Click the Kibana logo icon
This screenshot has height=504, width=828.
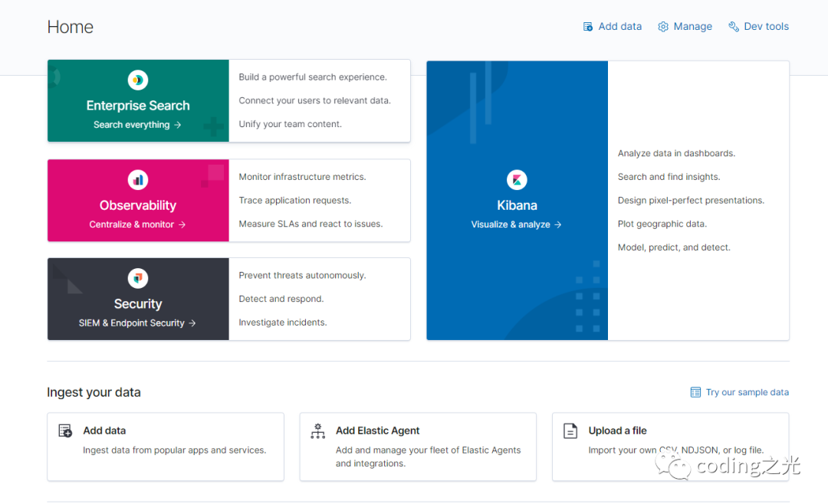click(517, 180)
